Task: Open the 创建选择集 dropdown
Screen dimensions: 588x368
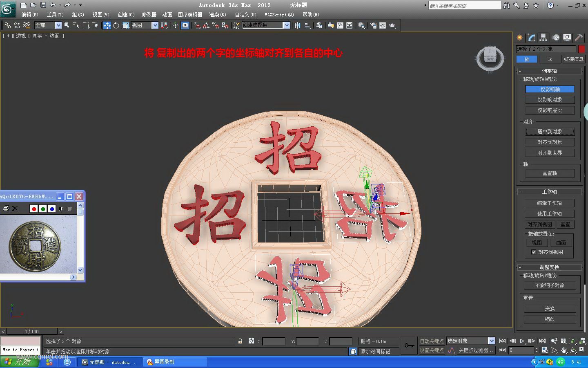Action: pyautogui.click(x=266, y=25)
